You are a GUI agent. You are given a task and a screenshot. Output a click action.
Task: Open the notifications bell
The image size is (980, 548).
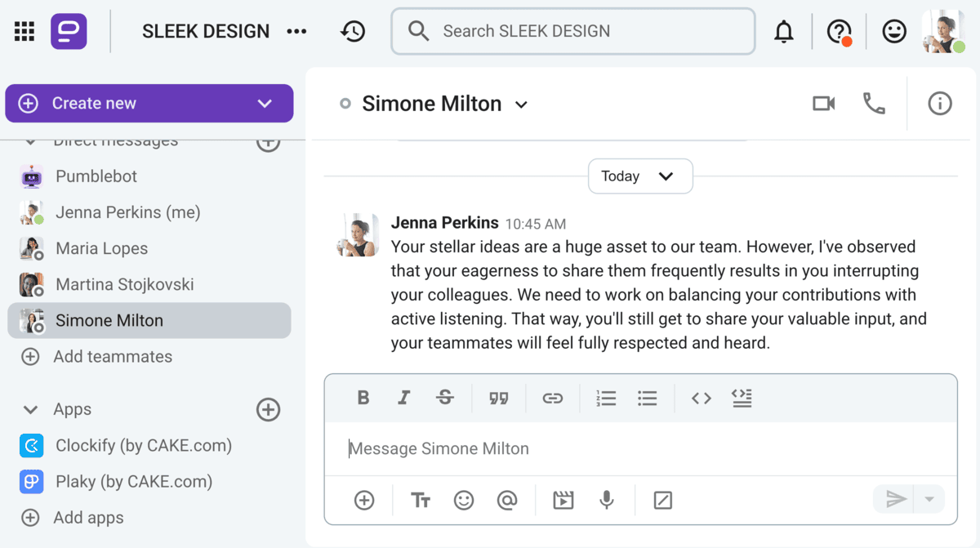(x=783, y=32)
